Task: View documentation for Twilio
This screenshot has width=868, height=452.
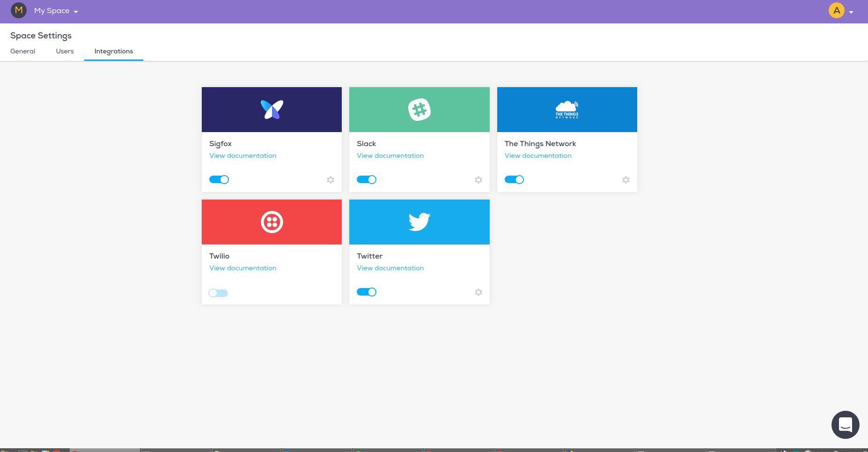Action: [x=243, y=268]
